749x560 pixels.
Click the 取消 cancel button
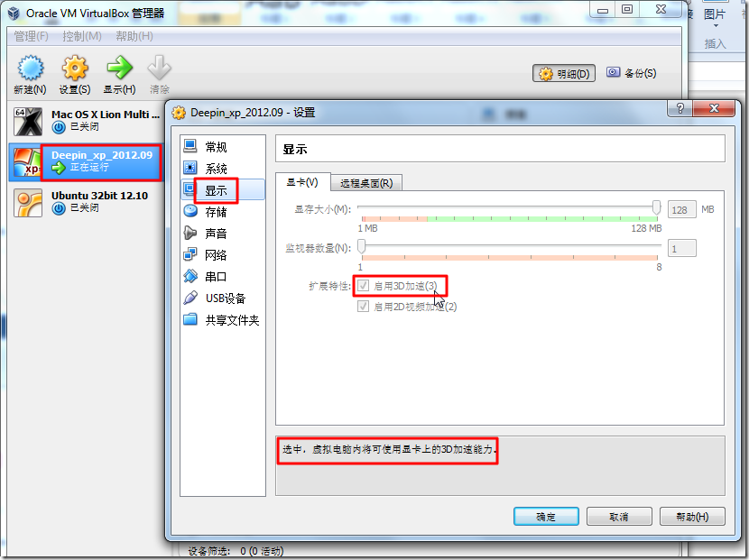tap(619, 517)
